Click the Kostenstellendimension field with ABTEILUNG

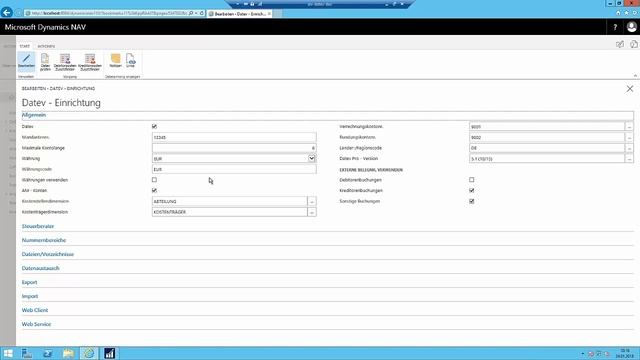click(229, 202)
